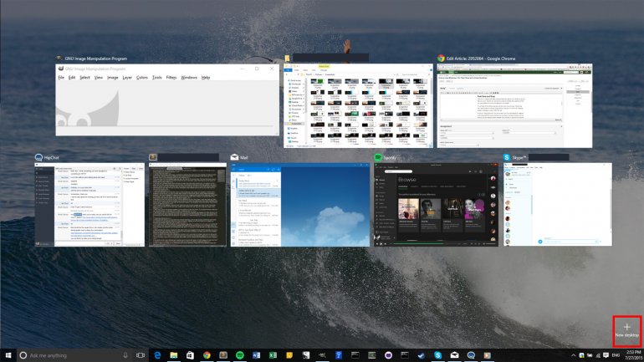Open File Explorer from the taskbar
Image resolution: width=644 pixels, height=362 pixels.
pyautogui.click(x=174, y=355)
